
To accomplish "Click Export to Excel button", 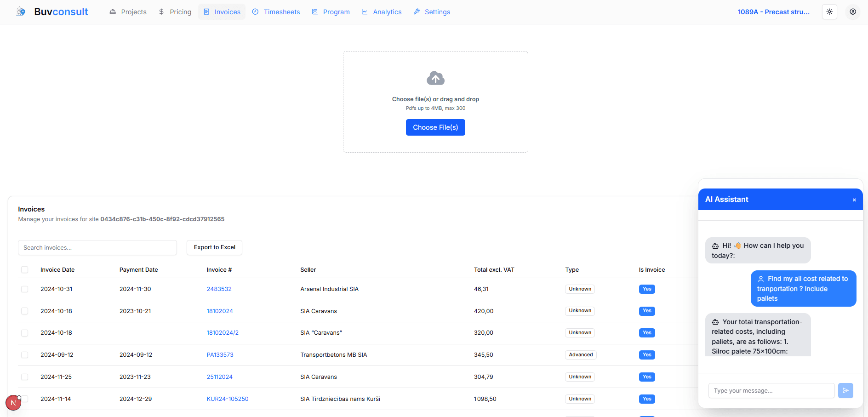I will [214, 247].
